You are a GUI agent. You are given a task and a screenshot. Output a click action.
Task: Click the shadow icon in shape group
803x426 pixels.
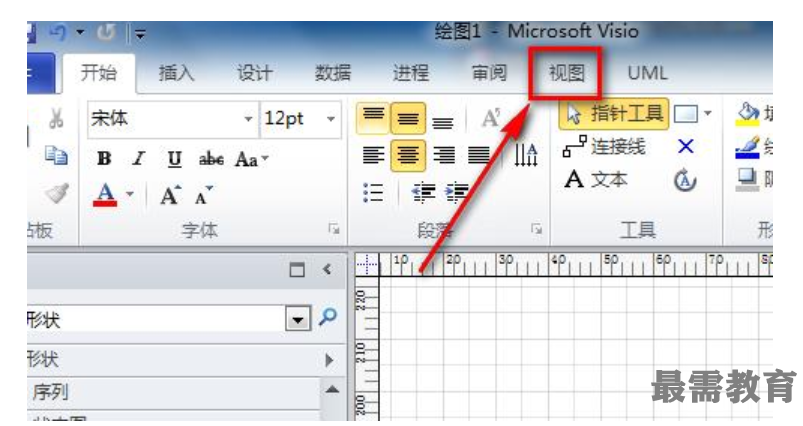(x=747, y=180)
